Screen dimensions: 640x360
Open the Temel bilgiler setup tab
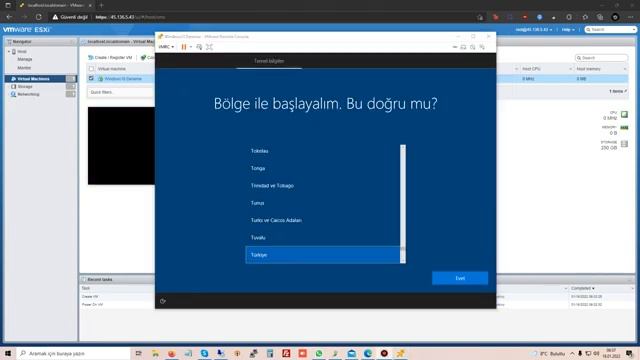269,61
